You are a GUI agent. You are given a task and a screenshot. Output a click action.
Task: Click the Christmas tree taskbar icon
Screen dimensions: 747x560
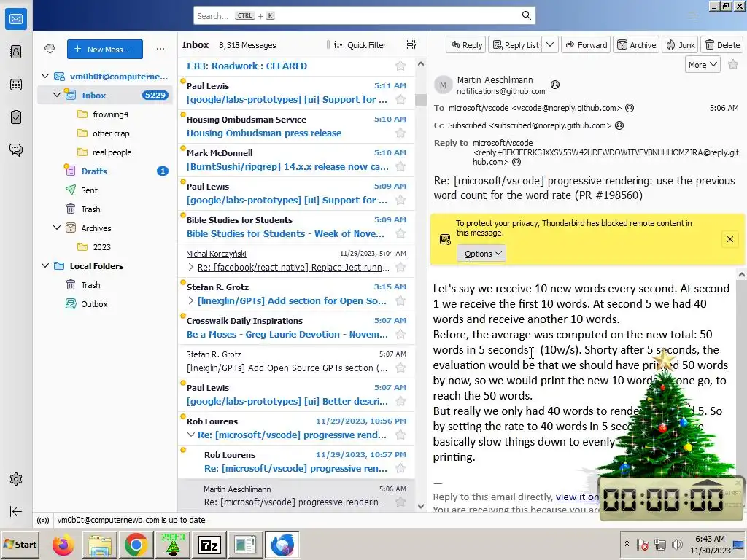[x=172, y=545]
